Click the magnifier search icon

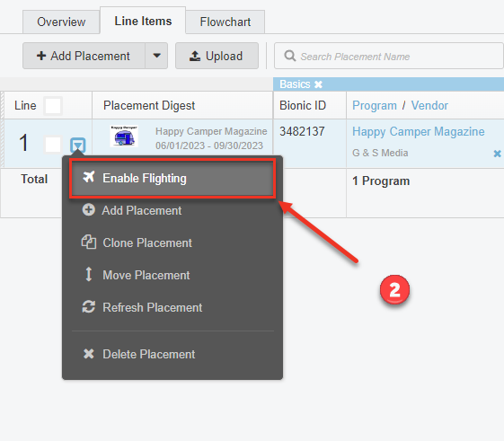(x=290, y=56)
